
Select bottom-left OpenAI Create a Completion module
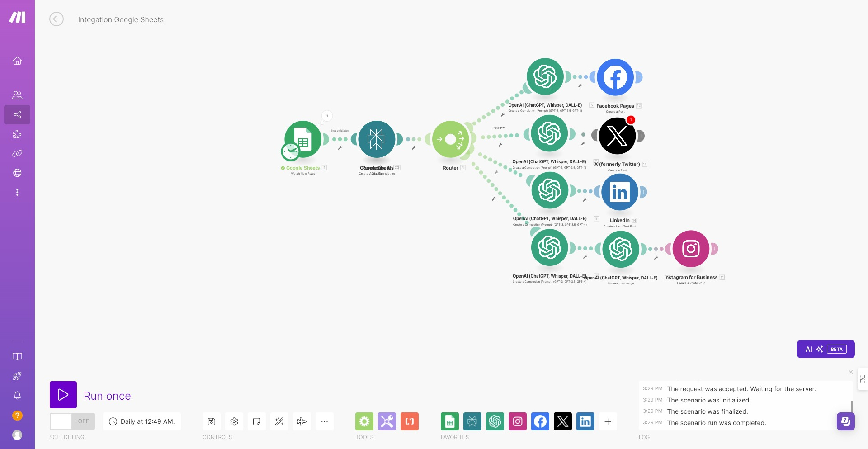(550, 247)
